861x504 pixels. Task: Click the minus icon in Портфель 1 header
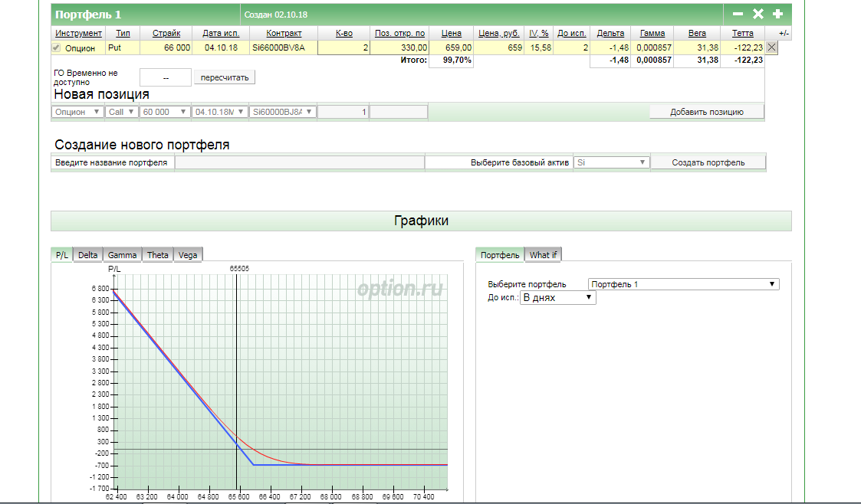738,14
